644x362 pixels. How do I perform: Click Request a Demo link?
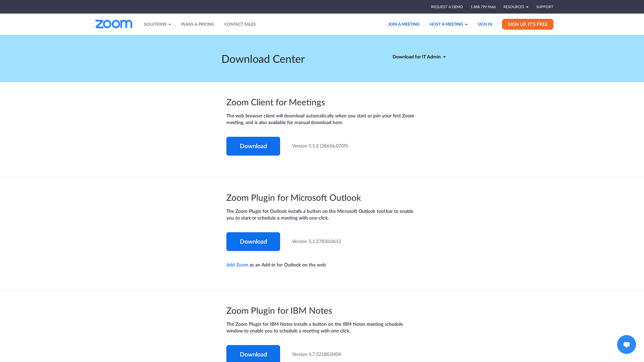point(447,7)
